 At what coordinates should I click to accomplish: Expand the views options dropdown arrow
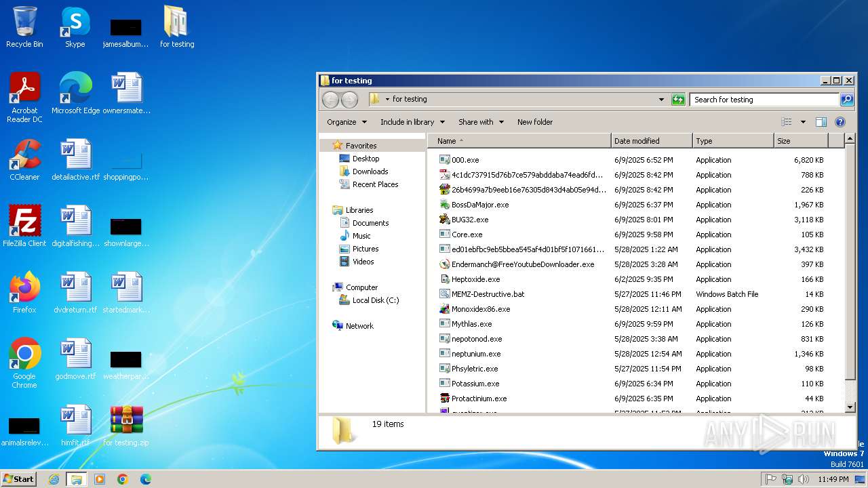(x=803, y=122)
